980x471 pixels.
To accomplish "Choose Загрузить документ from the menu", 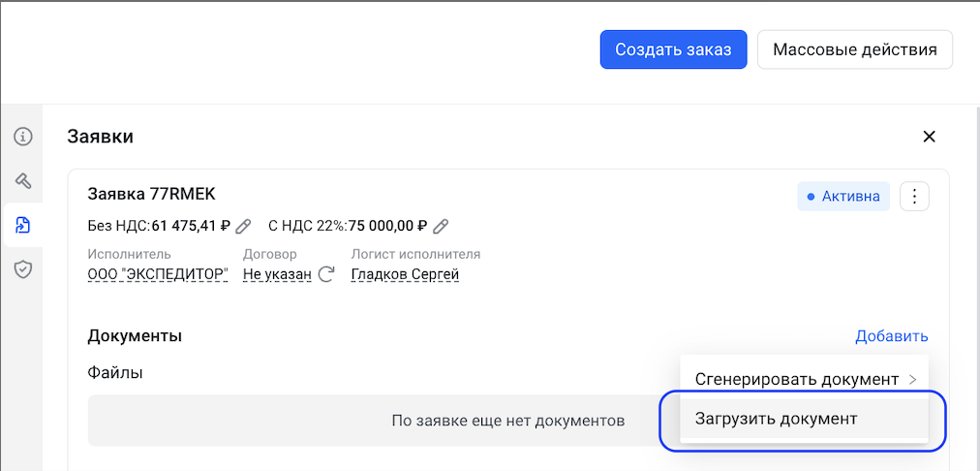I will (805, 419).
